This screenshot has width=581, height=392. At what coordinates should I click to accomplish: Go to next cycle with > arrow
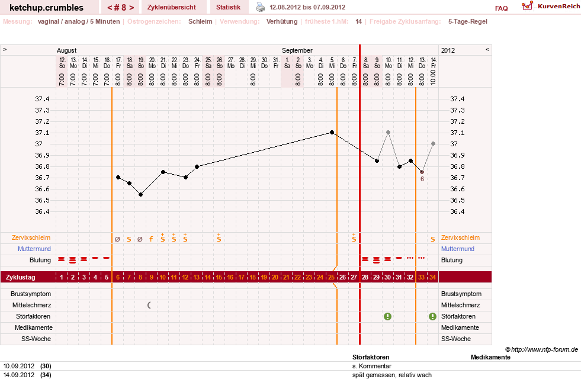pos(131,8)
